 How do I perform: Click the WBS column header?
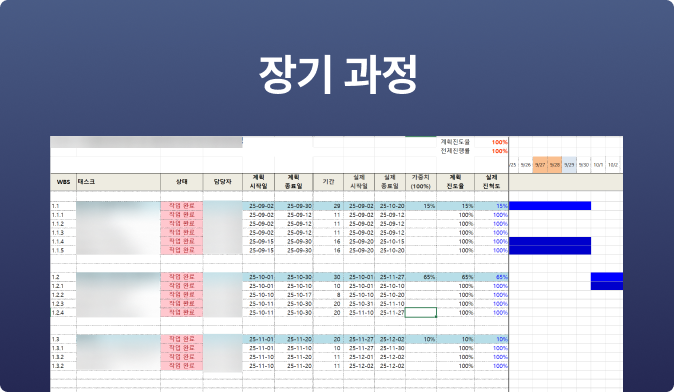click(x=63, y=182)
